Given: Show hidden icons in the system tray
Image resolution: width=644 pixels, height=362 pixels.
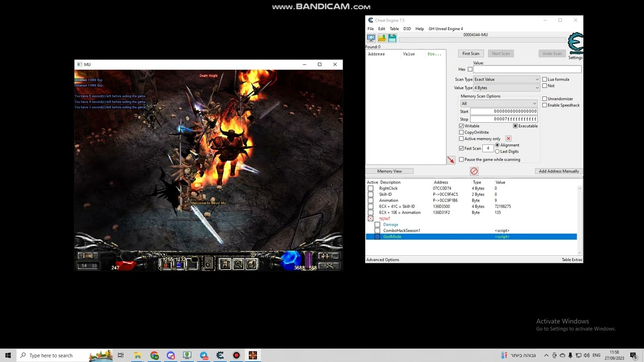Looking at the screenshot, I should pos(546,355).
